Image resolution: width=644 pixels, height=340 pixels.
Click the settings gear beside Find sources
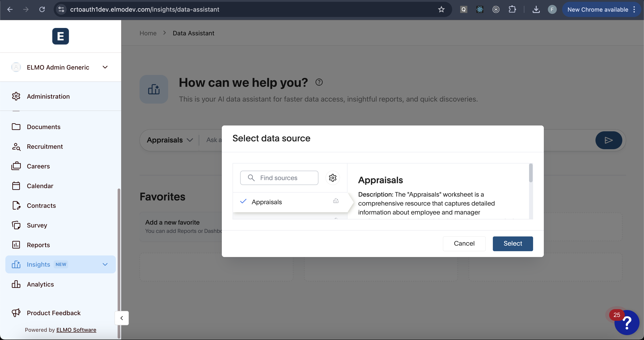[333, 178]
